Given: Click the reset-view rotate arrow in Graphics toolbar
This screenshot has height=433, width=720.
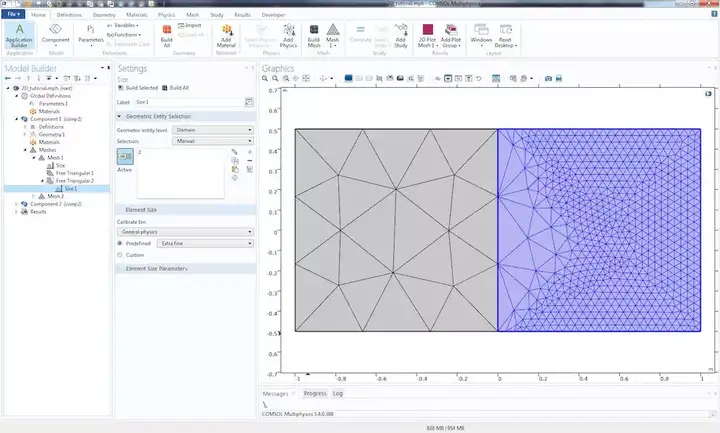Looking at the screenshot, I should pyautogui.click(x=479, y=79).
